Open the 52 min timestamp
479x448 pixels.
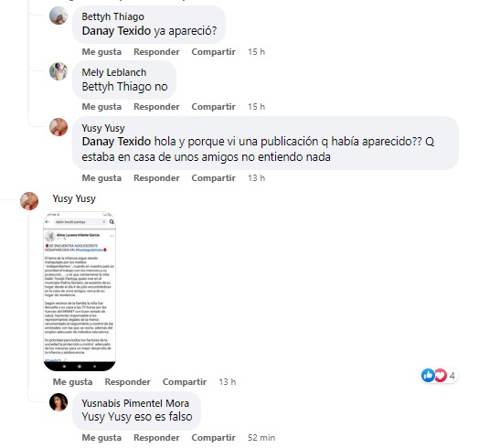coord(261,437)
